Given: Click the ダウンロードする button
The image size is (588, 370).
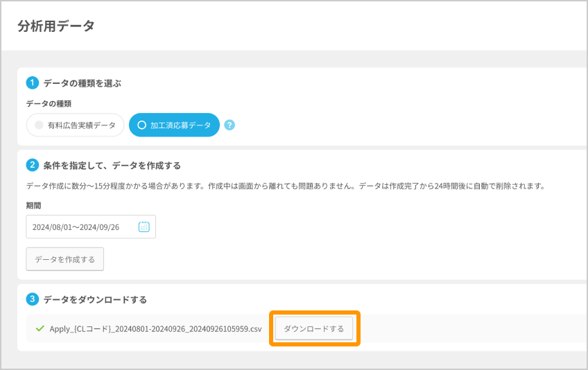Looking at the screenshot, I should click(314, 328).
